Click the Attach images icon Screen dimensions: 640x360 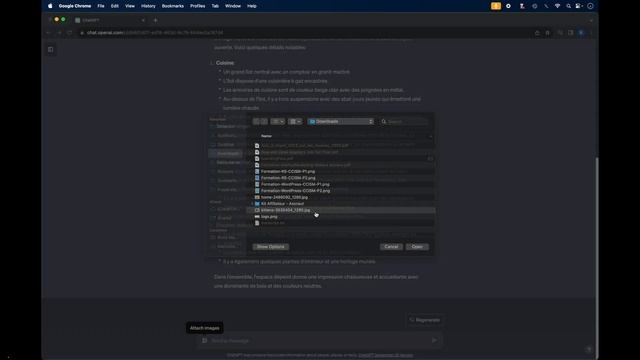point(204,340)
